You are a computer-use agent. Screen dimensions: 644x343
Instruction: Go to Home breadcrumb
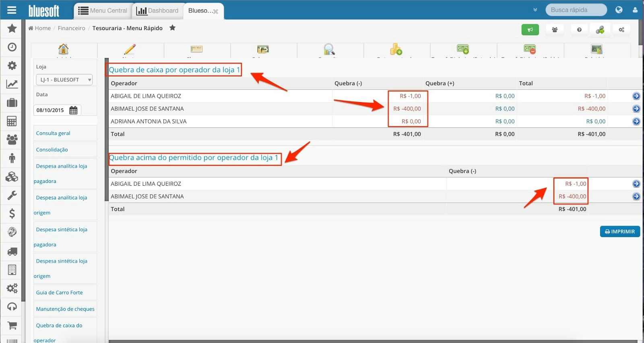39,28
